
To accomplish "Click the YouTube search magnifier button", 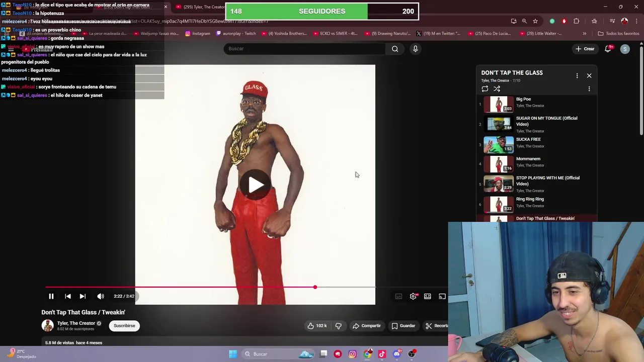I will [x=395, y=49].
